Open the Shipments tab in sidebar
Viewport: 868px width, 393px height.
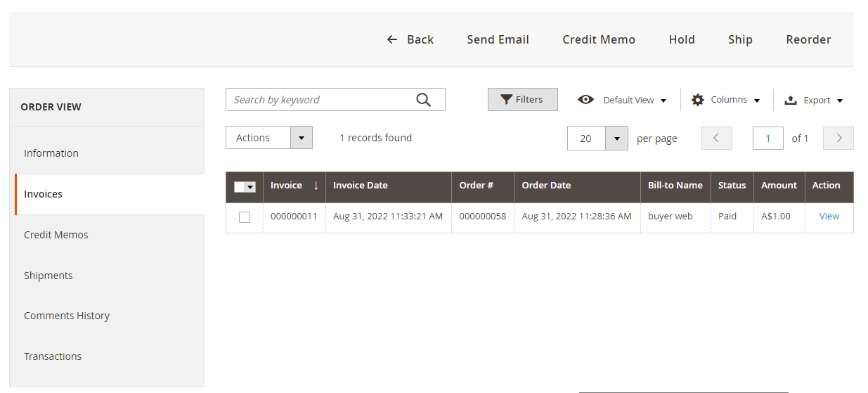point(48,276)
